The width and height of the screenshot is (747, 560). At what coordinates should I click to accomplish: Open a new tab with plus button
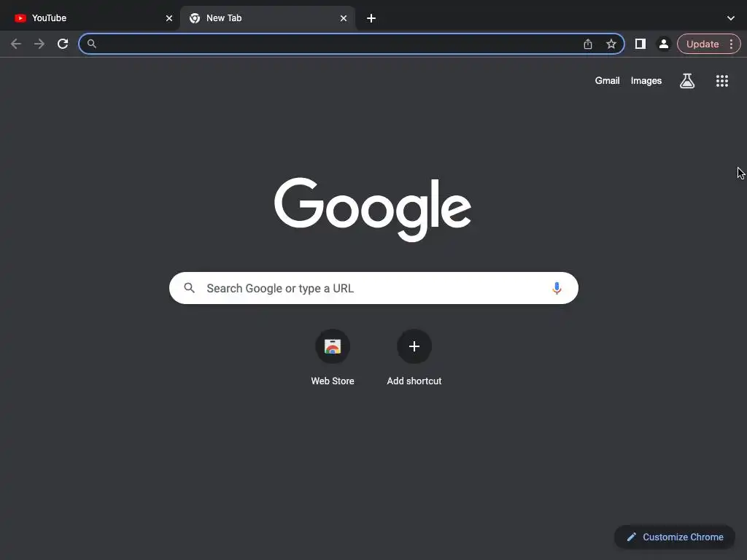pyautogui.click(x=371, y=18)
